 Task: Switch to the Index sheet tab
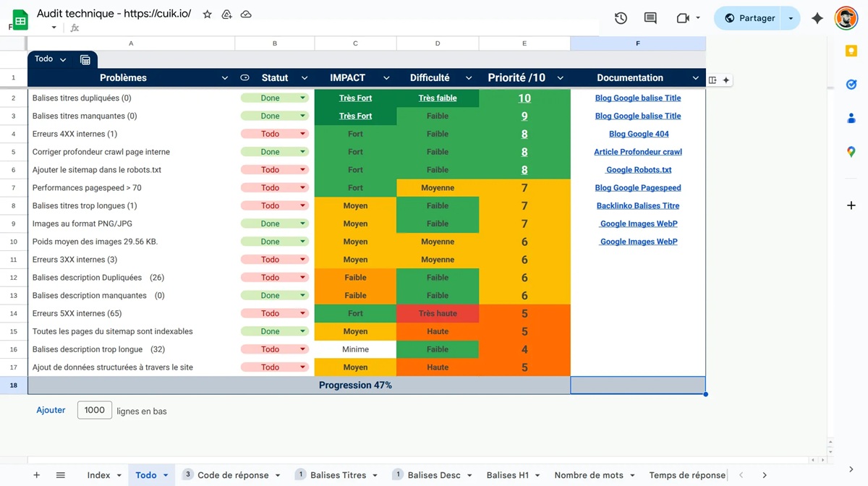pos(98,475)
